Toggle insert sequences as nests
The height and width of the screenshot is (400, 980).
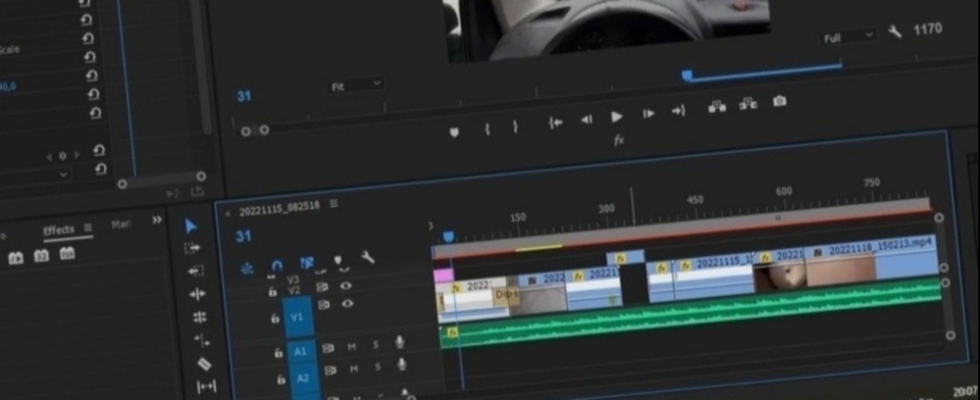248,268
